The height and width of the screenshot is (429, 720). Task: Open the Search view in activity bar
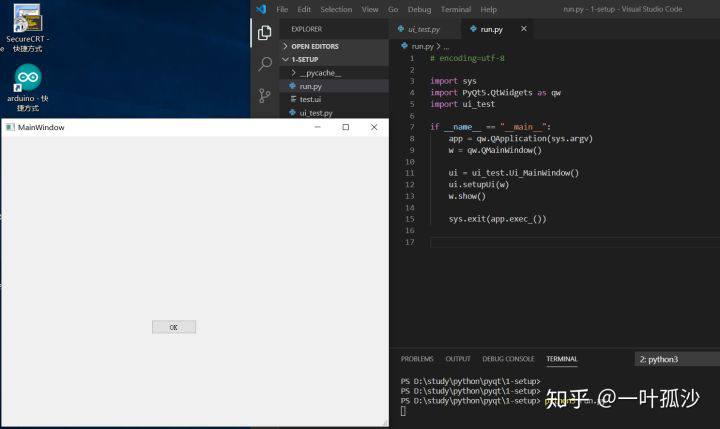tap(265, 64)
